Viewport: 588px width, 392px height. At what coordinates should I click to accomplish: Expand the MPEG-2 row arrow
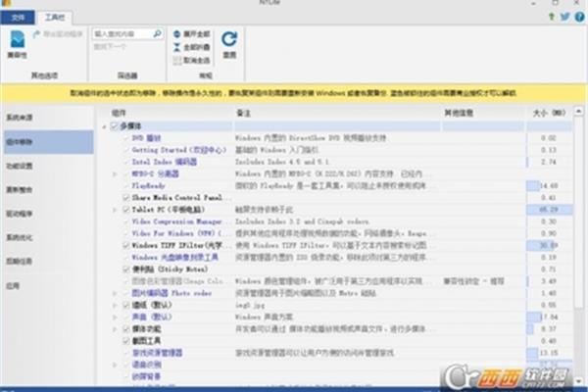point(115,174)
